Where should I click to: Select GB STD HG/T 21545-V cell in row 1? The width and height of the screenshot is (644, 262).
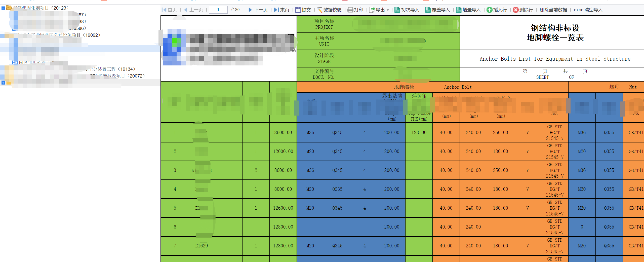coord(555,133)
